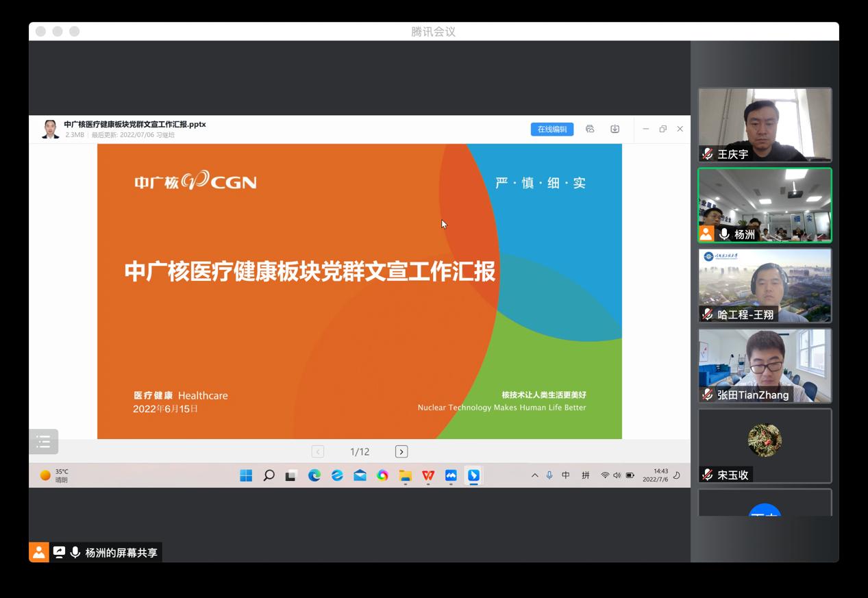Click the 1/12 page indicator
868x598 pixels.
pyautogui.click(x=360, y=451)
